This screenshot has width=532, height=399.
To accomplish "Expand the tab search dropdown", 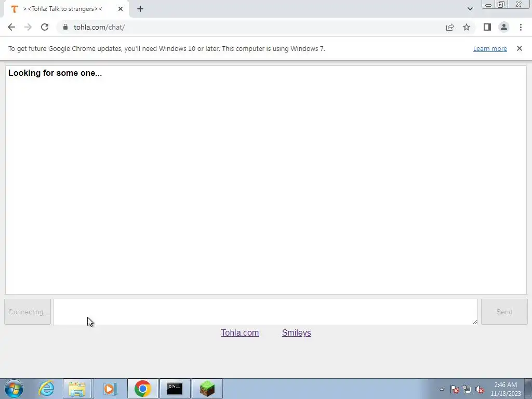I will 470,9.
